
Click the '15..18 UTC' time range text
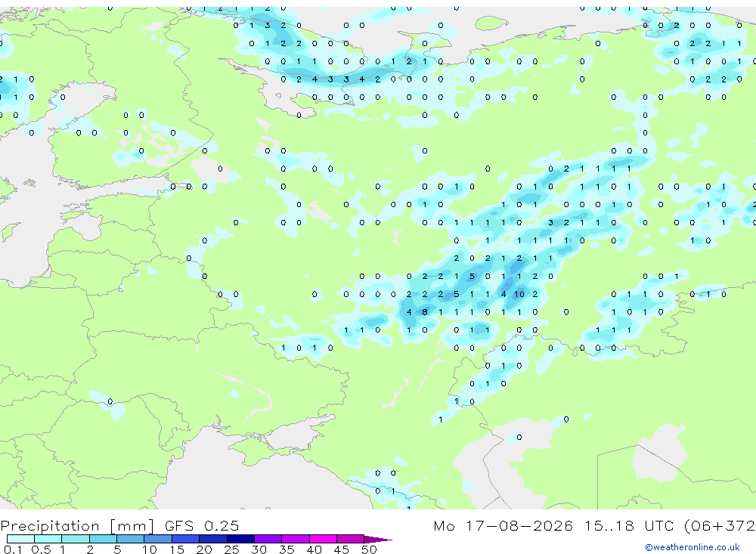pos(629,525)
